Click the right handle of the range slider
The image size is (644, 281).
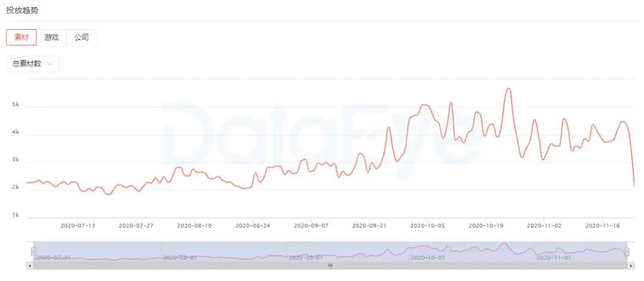point(627,251)
